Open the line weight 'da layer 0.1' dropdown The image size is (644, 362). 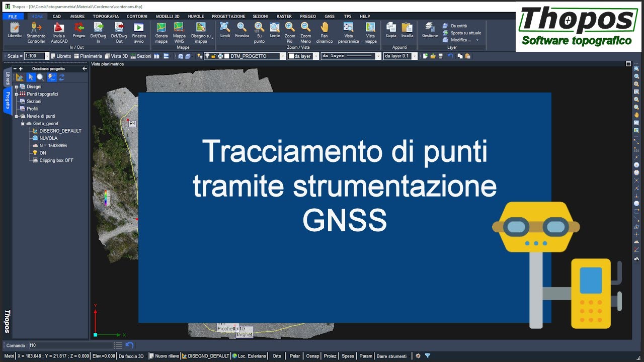(415, 56)
